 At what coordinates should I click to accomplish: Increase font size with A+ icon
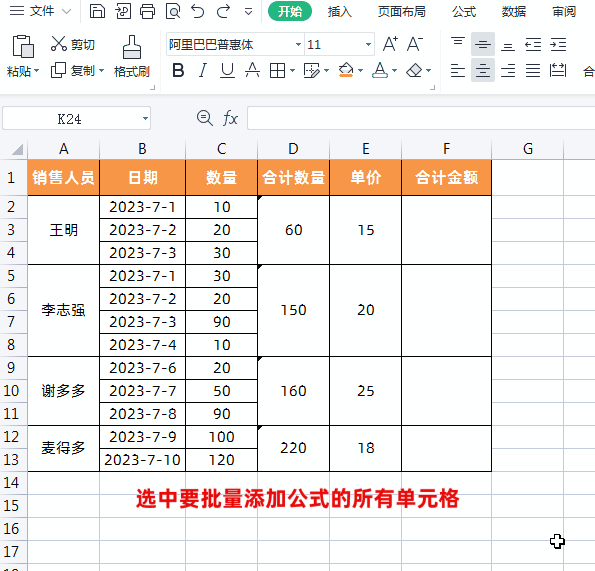(x=390, y=44)
